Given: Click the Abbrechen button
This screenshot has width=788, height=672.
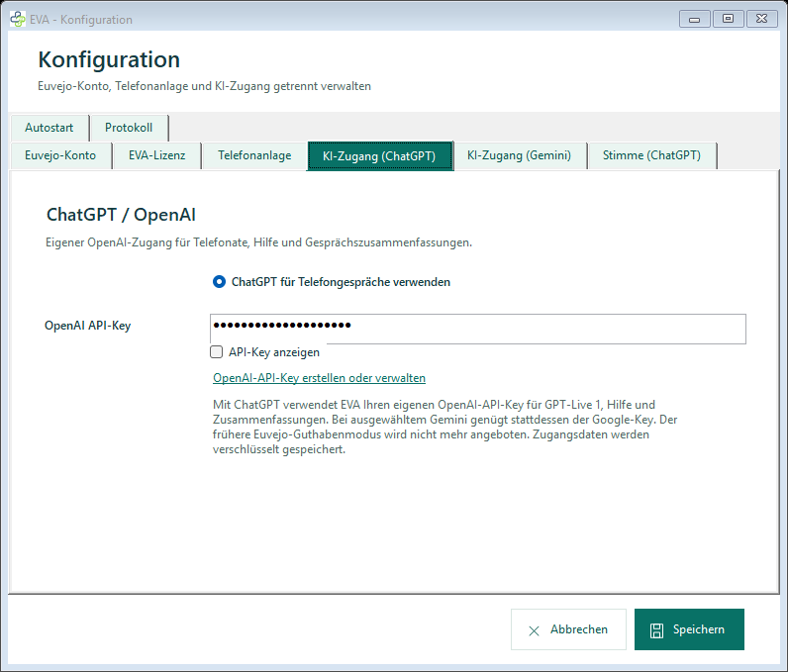Looking at the screenshot, I should [x=568, y=629].
